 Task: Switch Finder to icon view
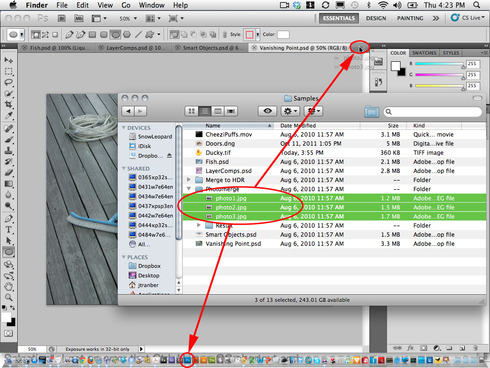[x=191, y=111]
